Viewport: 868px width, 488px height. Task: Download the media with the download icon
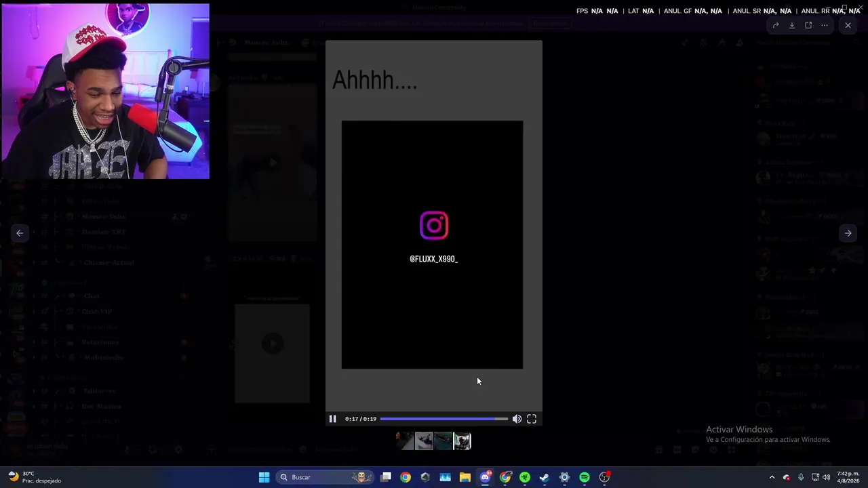tap(792, 26)
